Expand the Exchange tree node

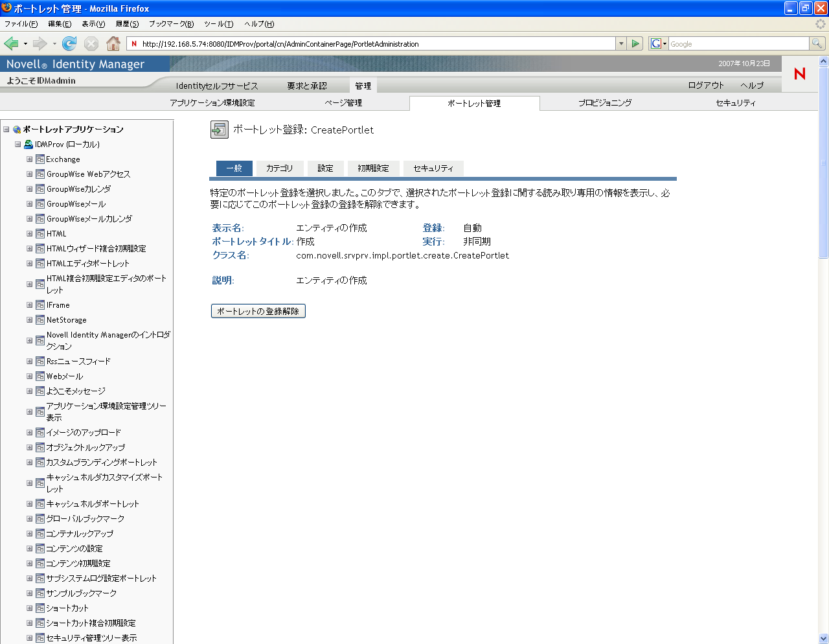point(29,159)
